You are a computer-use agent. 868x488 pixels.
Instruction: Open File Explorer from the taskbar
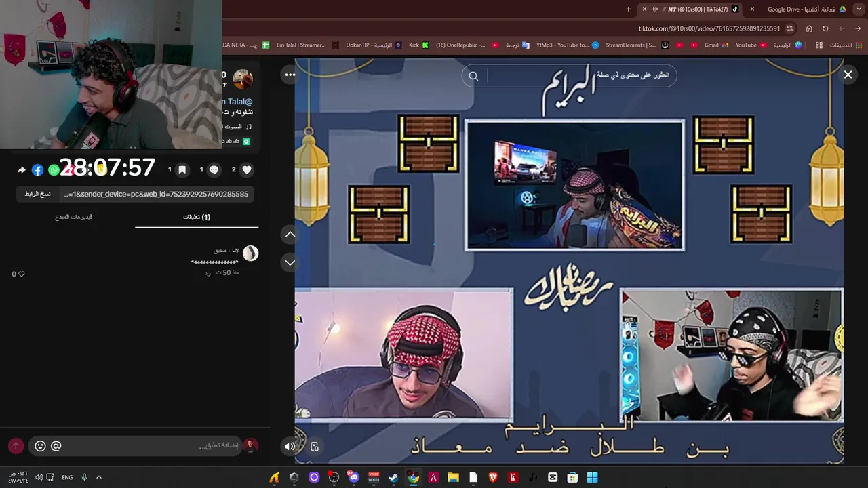(453, 477)
